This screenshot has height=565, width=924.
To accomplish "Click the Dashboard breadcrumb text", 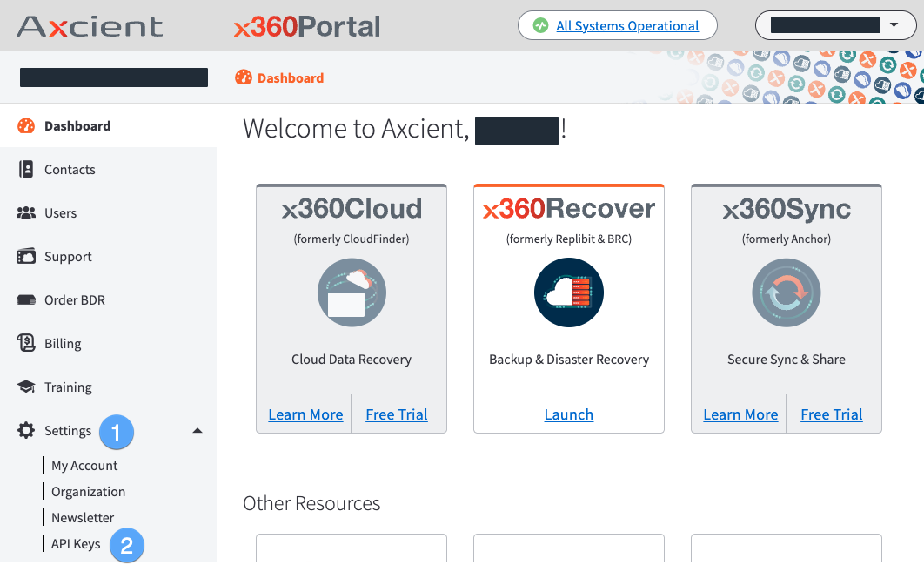I will pyautogui.click(x=291, y=77).
